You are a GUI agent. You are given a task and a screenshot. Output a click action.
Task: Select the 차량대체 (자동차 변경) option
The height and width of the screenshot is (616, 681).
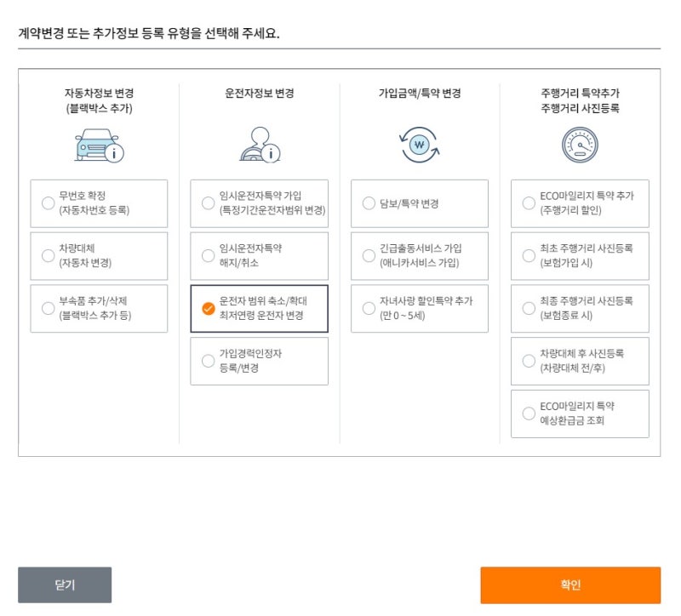coord(99,256)
